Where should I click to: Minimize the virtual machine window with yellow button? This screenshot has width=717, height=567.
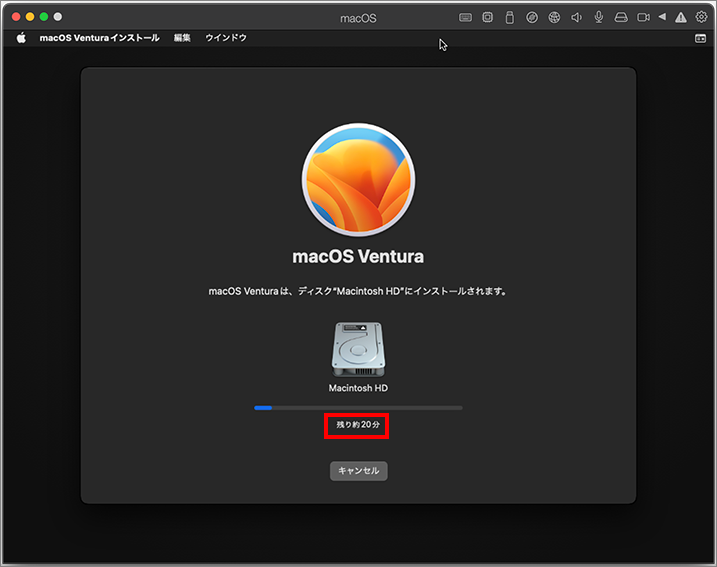30,17
